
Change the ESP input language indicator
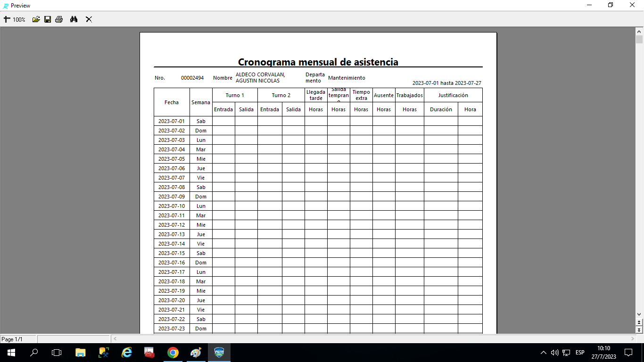pyautogui.click(x=580, y=353)
